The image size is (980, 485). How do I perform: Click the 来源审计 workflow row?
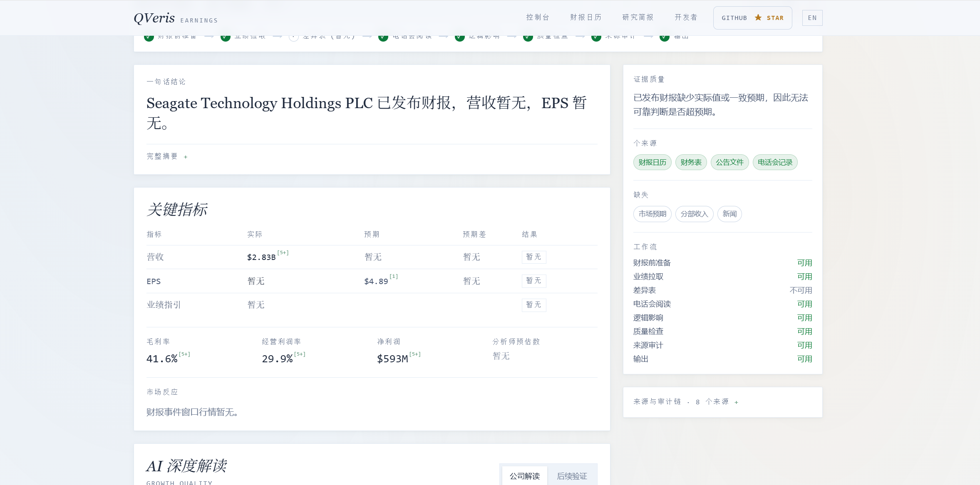[x=723, y=345]
